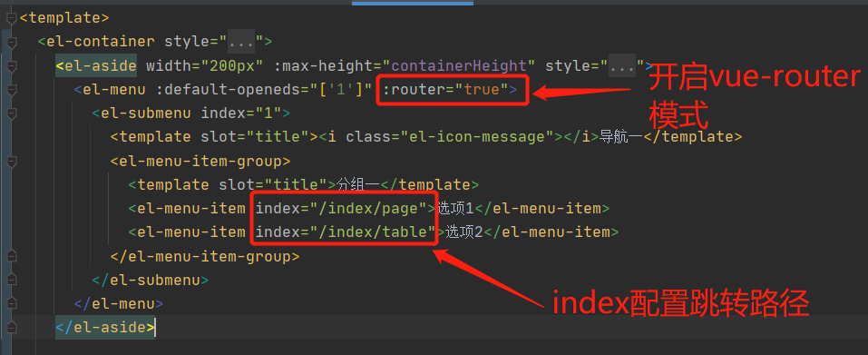Click the fold-end marker beside closing el-menu-item-group

point(12,257)
